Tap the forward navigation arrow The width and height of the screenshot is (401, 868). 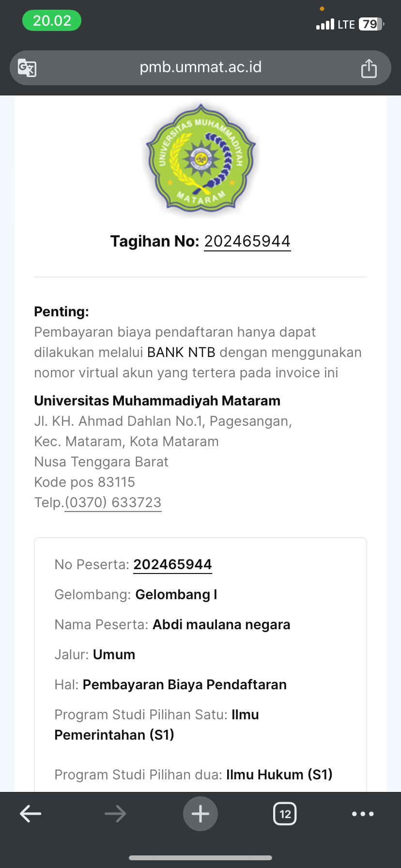(115, 814)
